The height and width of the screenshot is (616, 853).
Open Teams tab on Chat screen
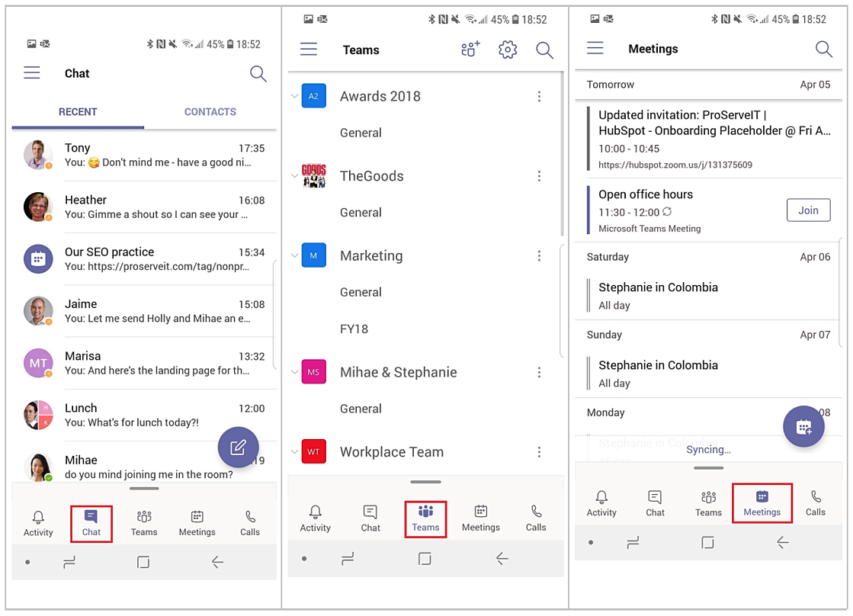[144, 524]
